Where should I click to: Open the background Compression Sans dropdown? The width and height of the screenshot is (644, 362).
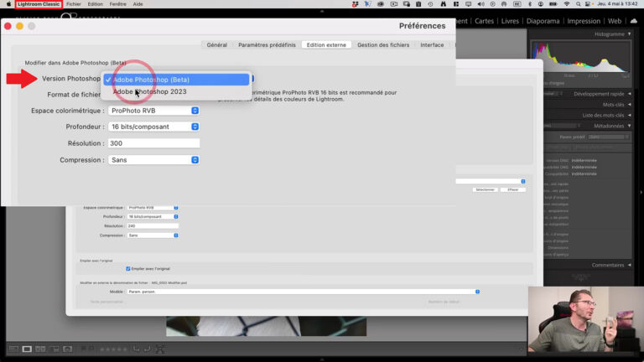click(x=153, y=235)
